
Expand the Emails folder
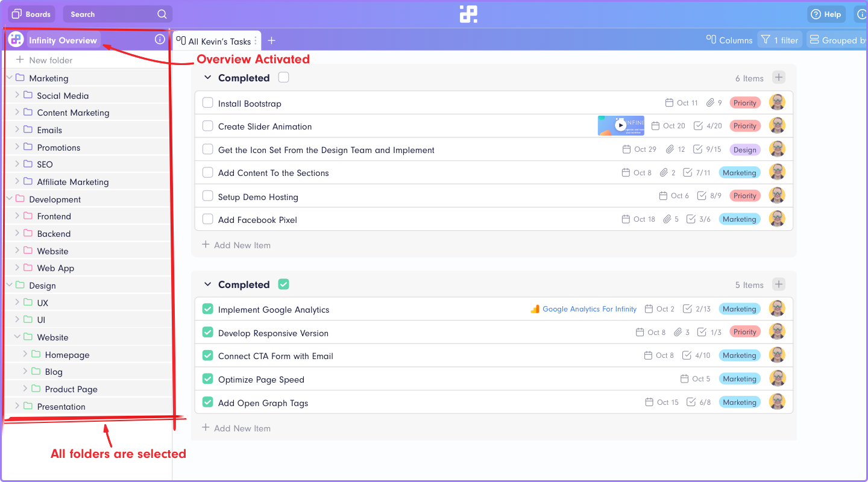point(17,130)
